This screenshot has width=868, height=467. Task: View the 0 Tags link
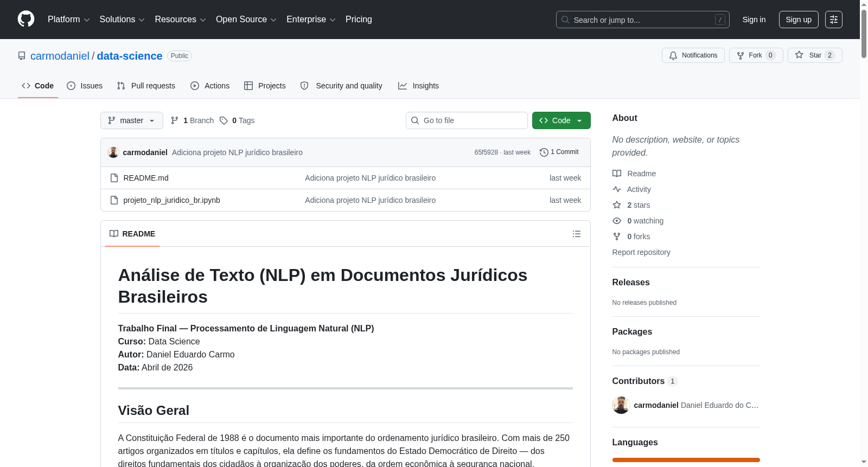click(x=238, y=120)
